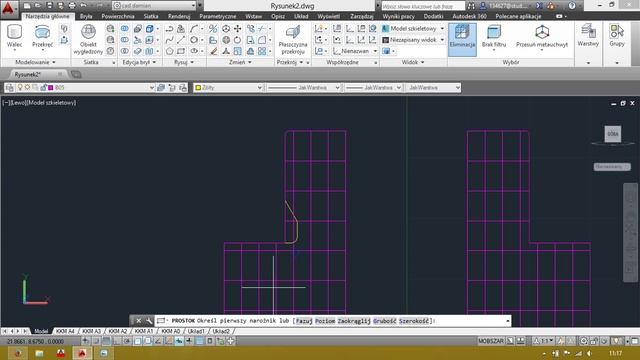Expand the Zmień panel
The width and height of the screenshot is (640, 360).
tap(240, 62)
